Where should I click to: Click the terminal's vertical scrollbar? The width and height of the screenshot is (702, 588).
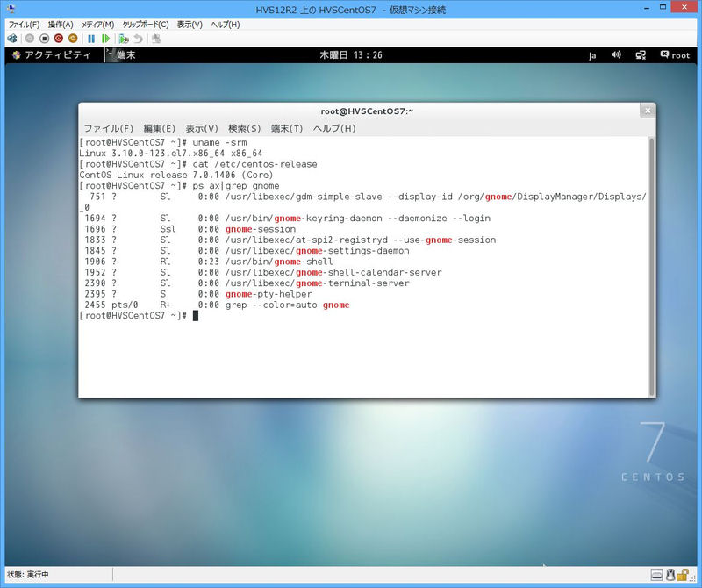[x=651, y=267]
